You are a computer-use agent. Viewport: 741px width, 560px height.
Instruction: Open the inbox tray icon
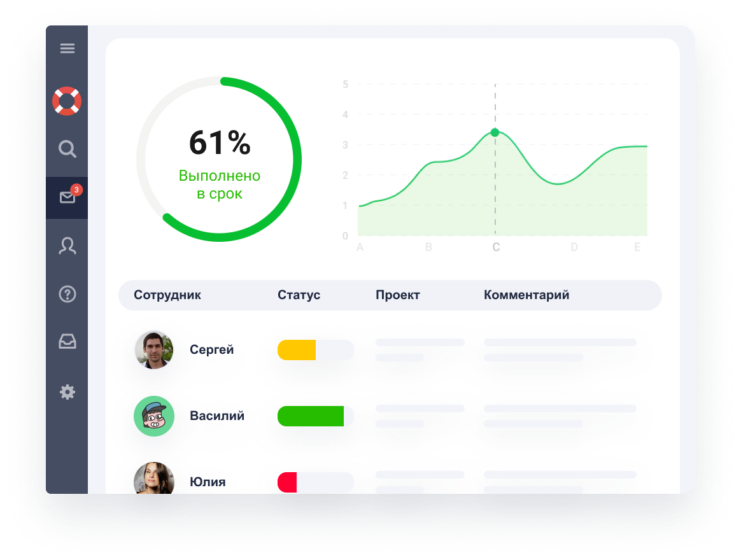pos(67,342)
